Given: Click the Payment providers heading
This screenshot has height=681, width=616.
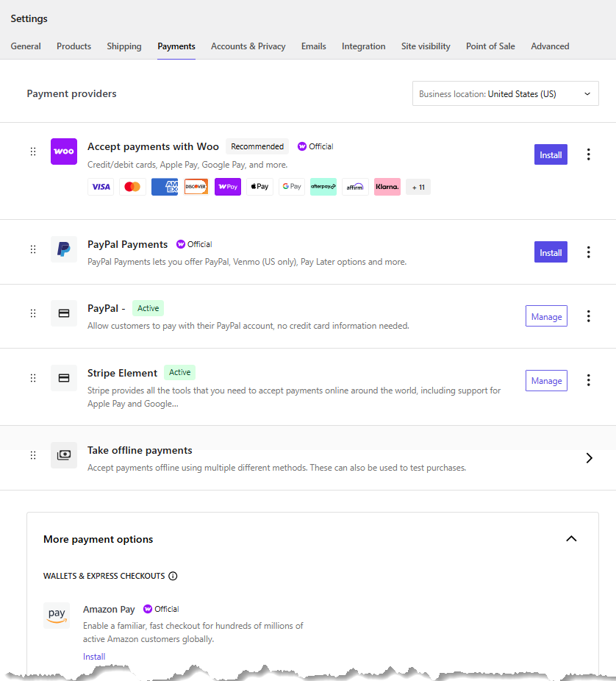Looking at the screenshot, I should (x=71, y=94).
